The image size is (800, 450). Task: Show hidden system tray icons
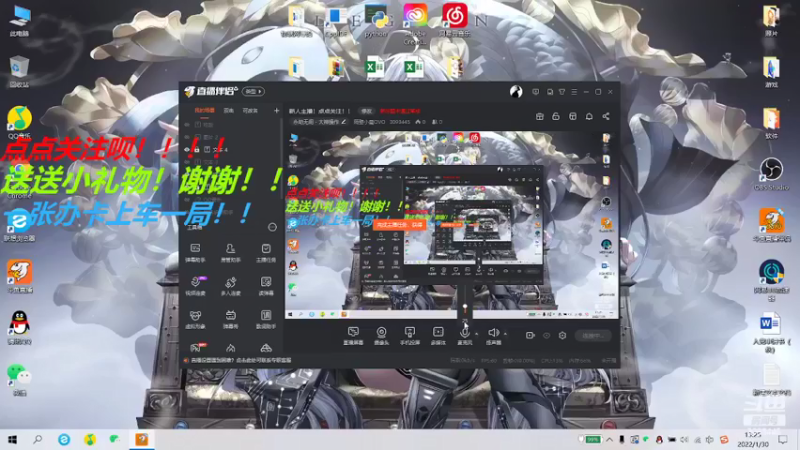coord(609,439)
